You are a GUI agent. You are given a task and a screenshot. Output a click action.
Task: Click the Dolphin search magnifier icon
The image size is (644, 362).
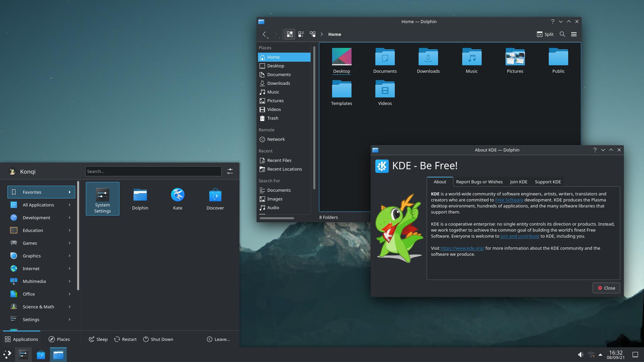click(x=562, y=34)
